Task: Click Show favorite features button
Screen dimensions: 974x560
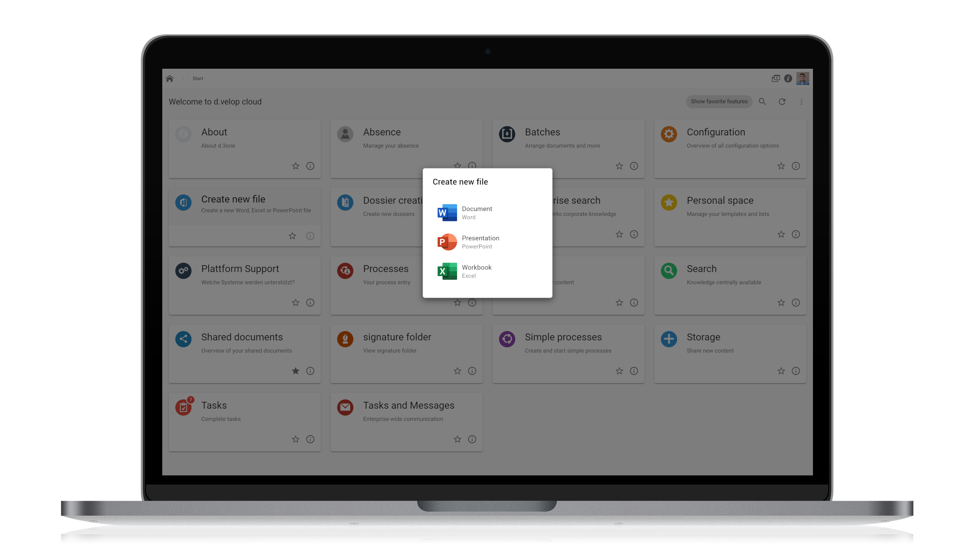Action: 719,101
